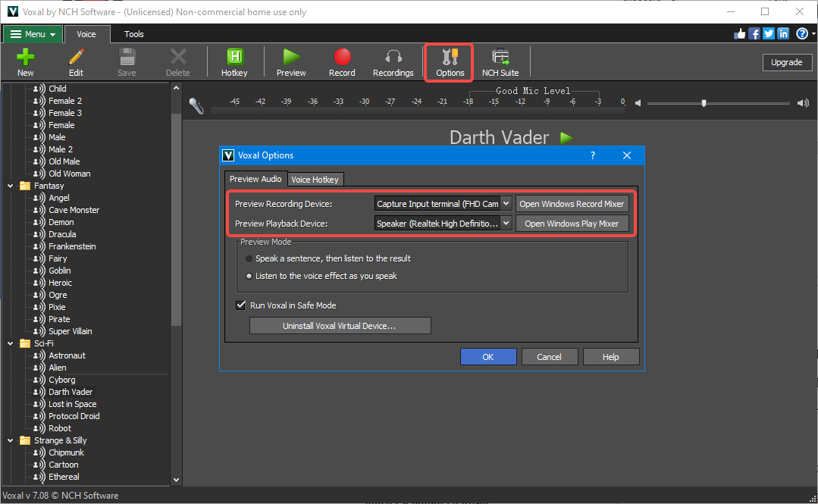
Task: Click the Upgrade button
Action: (x=787, y=62)
